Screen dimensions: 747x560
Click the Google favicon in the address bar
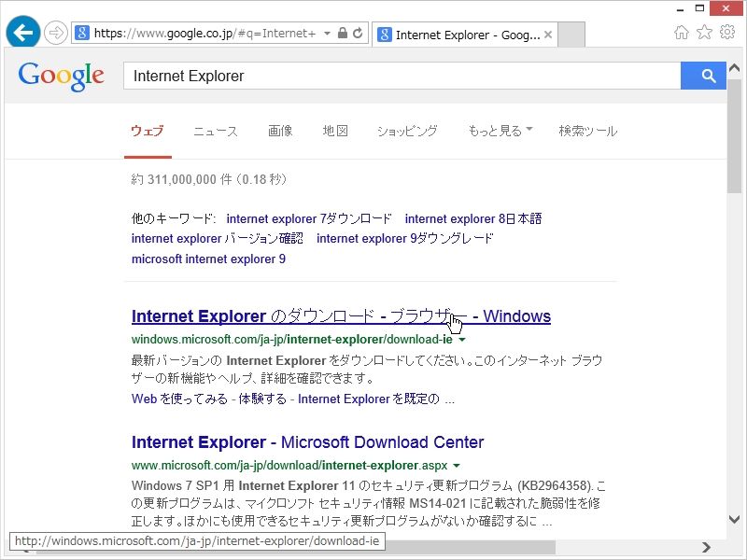[82, 34]
